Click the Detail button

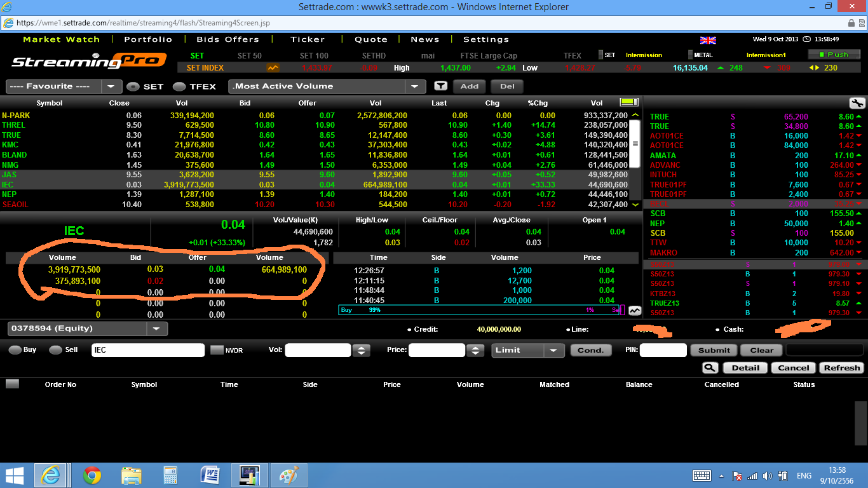[745, 368]
